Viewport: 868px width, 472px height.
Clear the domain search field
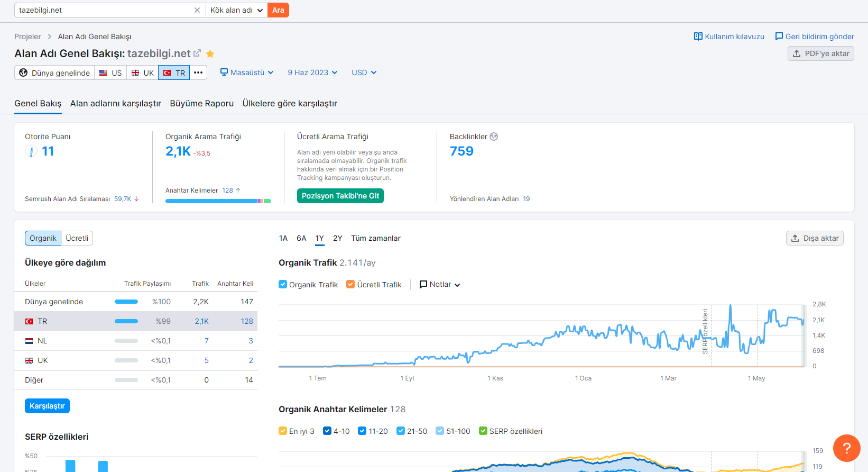tap(197, 10)
